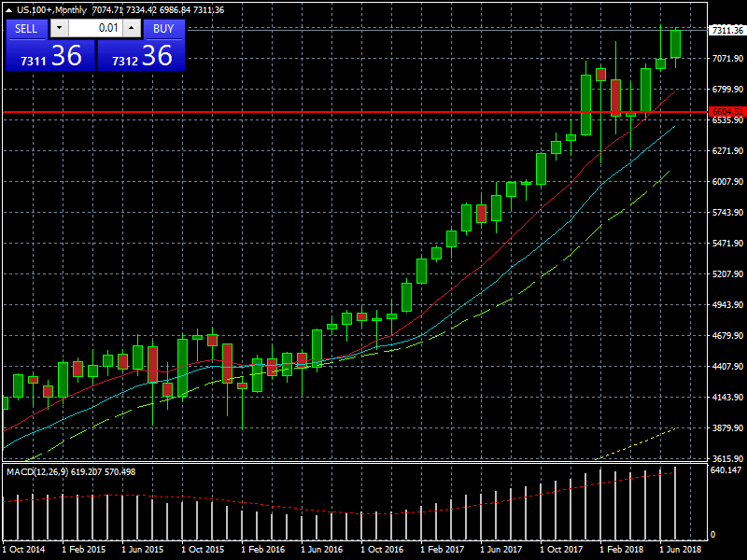Click the SELL button
This screenshot has width=747, height=560.
coord(26,29)
